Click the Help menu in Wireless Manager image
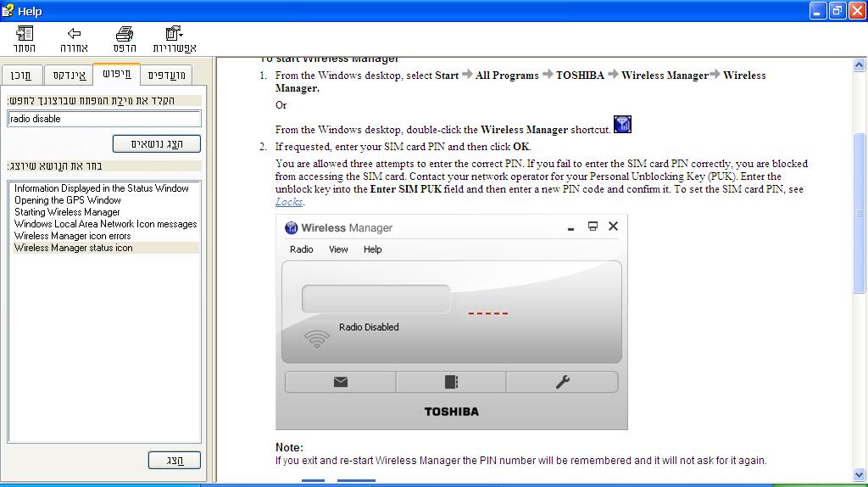The width and height of the screenshot is (868, 487). (x=373, y=249)
